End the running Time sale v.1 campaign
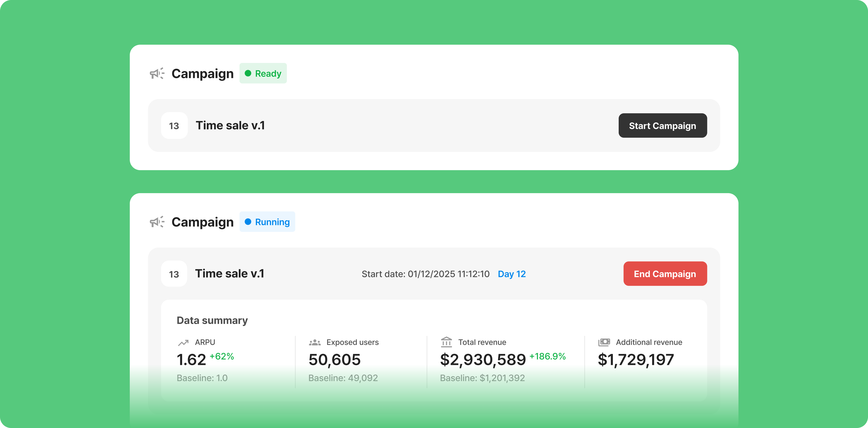868x428 pixels. click(665, 273)
